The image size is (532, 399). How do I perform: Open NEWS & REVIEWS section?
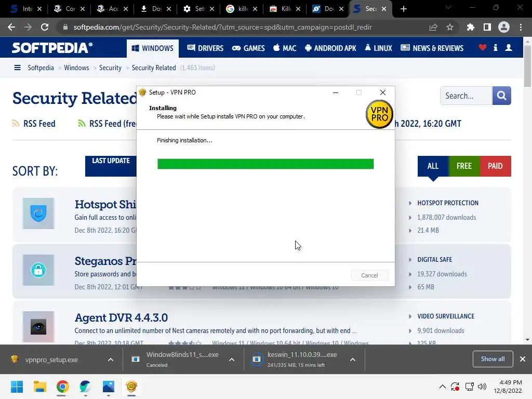point(432,48)
